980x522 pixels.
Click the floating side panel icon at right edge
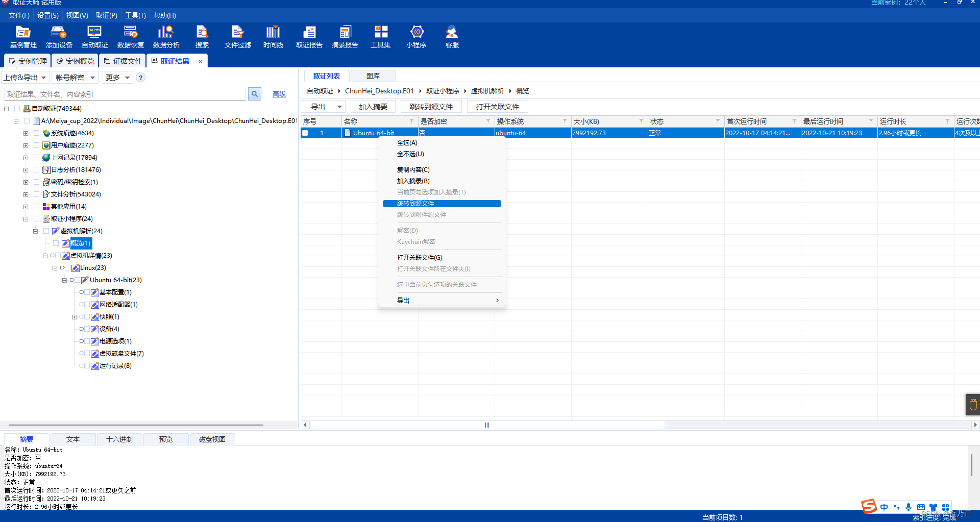(x=973, y=405)
